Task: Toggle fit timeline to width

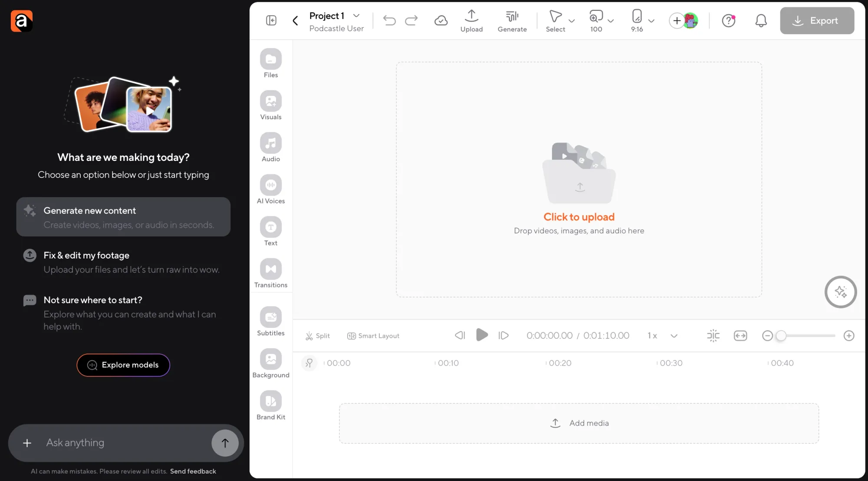Action: pos(740,336)
